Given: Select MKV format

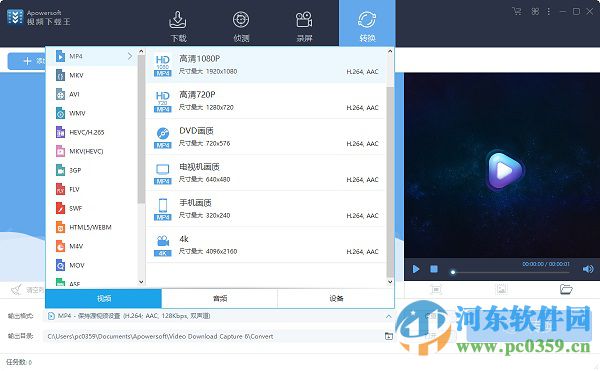Looking at the screenshot, I should tap(91, 75).
